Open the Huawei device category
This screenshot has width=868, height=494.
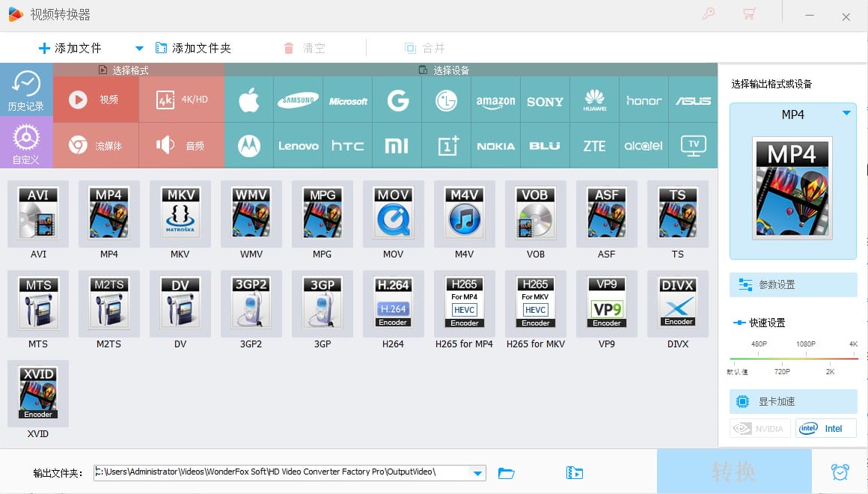point(595,100)
